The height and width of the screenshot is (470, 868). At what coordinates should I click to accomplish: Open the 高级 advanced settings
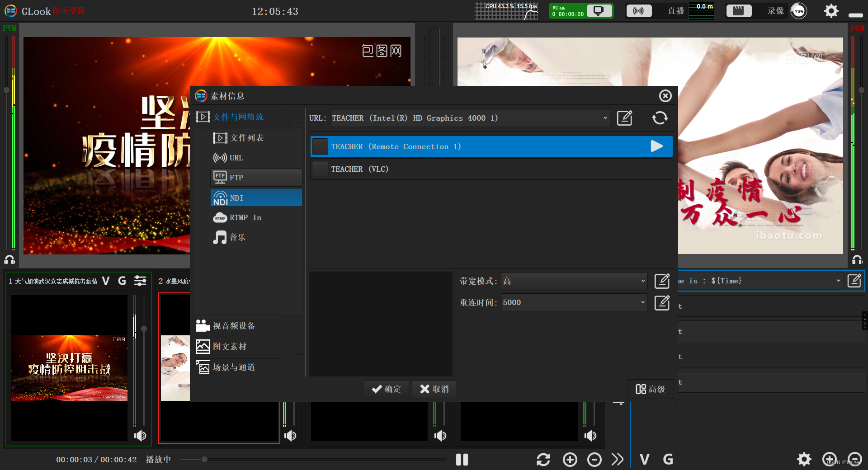[x=650, y=389]
